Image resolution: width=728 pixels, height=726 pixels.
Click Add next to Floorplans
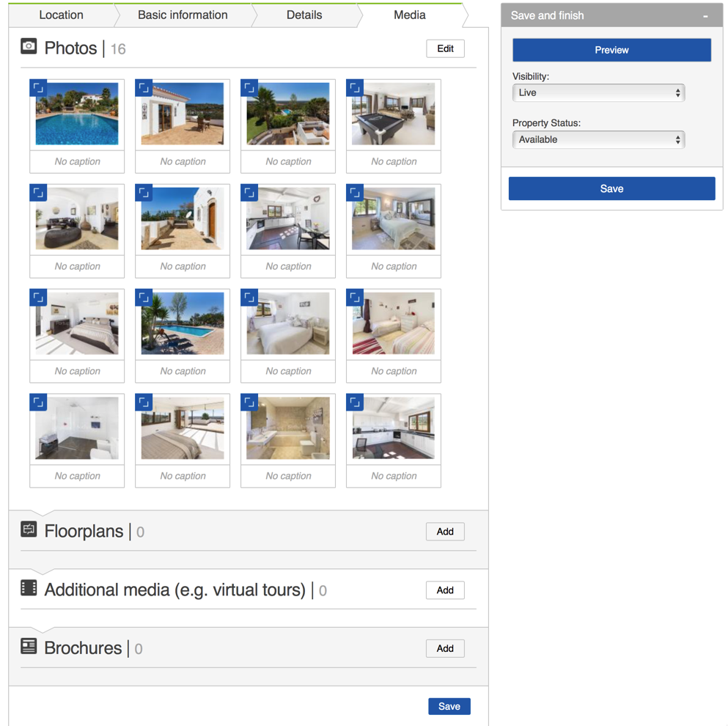pyautogui.click(x=445, y=531)
